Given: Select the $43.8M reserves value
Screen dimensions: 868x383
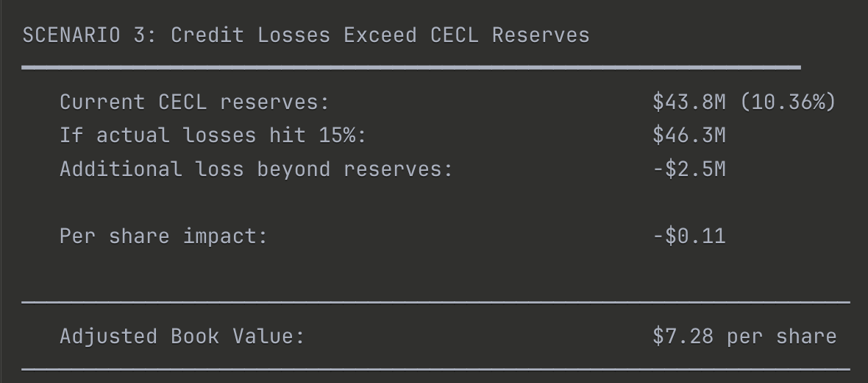Looking at the screenshot, I should pos(689,102).
